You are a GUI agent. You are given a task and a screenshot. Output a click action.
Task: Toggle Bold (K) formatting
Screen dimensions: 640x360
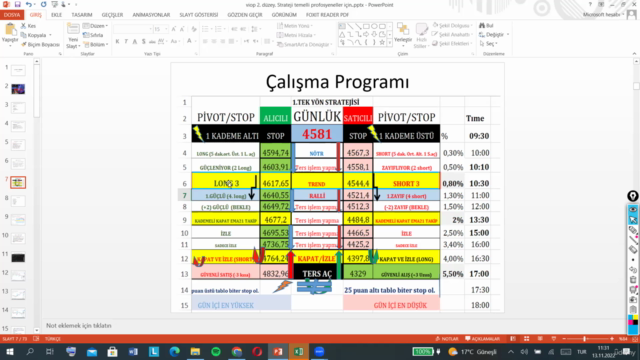point(118,41)
